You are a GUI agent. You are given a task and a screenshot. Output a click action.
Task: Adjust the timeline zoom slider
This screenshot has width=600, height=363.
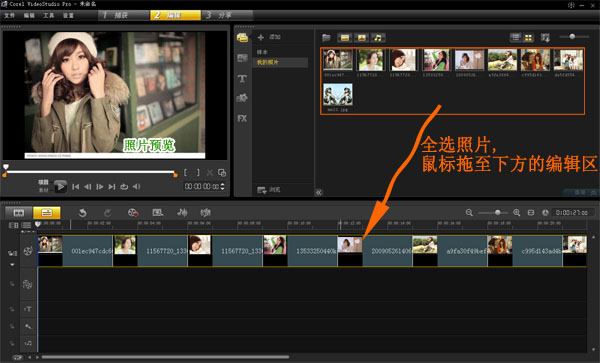[497, 213]
